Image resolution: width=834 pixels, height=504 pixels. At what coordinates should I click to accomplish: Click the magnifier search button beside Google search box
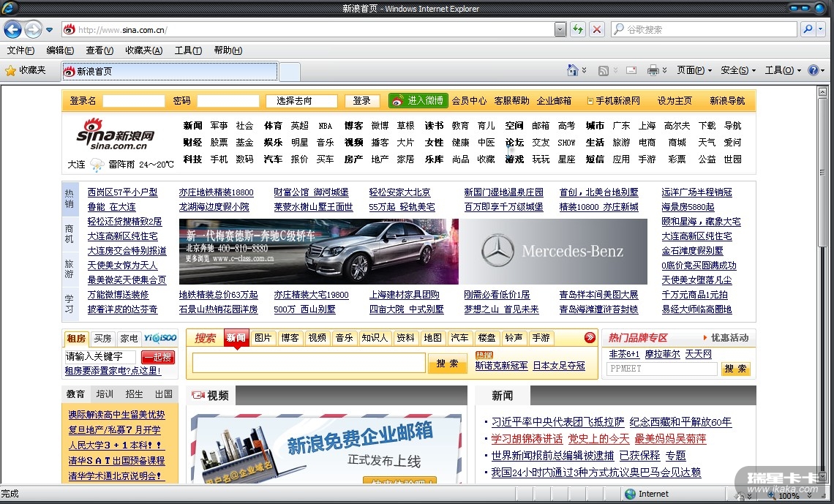click(x=808, y=29)
